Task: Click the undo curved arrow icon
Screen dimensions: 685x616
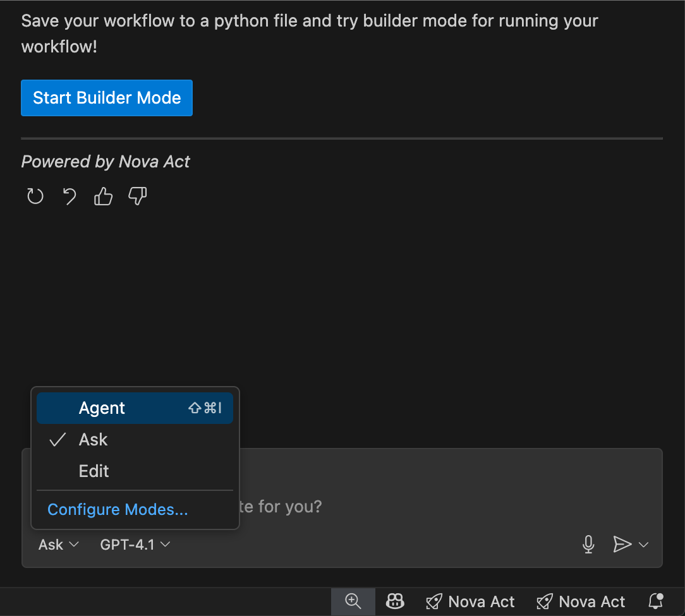Action: click(70, 196)
